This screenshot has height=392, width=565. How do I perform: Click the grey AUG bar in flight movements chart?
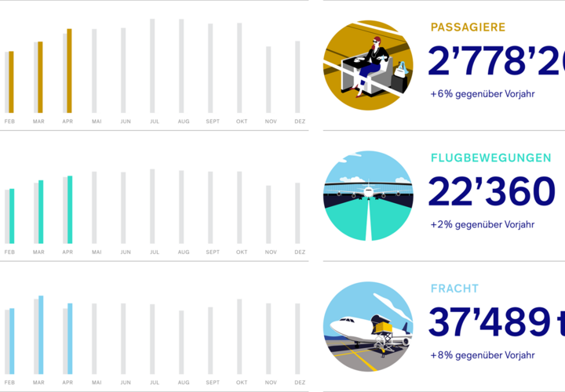click(181, 208)
